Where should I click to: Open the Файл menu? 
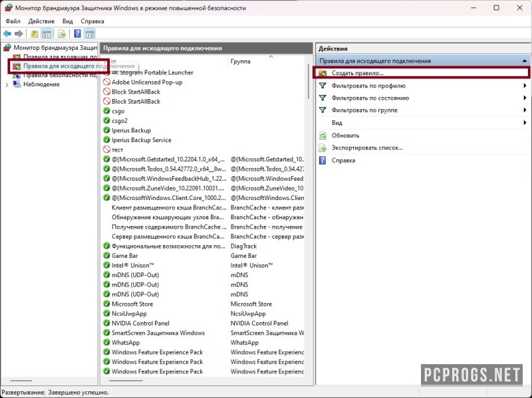click(x=13, y=21)
